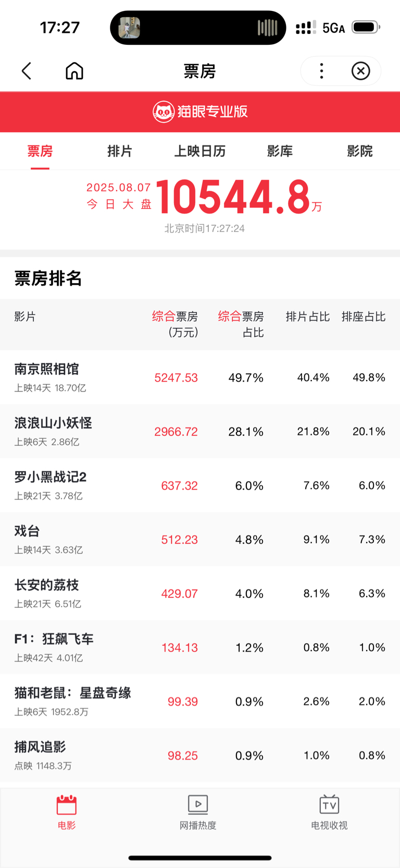Tap the 今日大盘 10544.8万 total figure
This screenshot has width=400, height=868.
pyautogui.click(x=239, y=197)
